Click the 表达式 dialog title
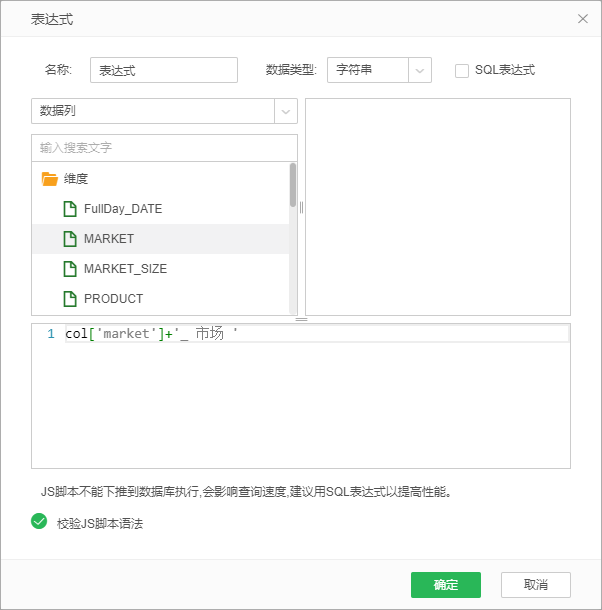602x610 pixels. [x=52, y=19]
